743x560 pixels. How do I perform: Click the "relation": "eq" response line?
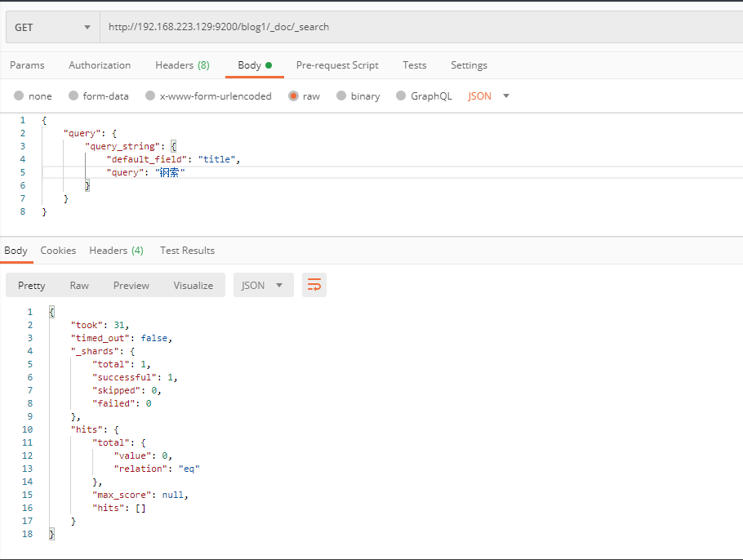click(157, 469)
